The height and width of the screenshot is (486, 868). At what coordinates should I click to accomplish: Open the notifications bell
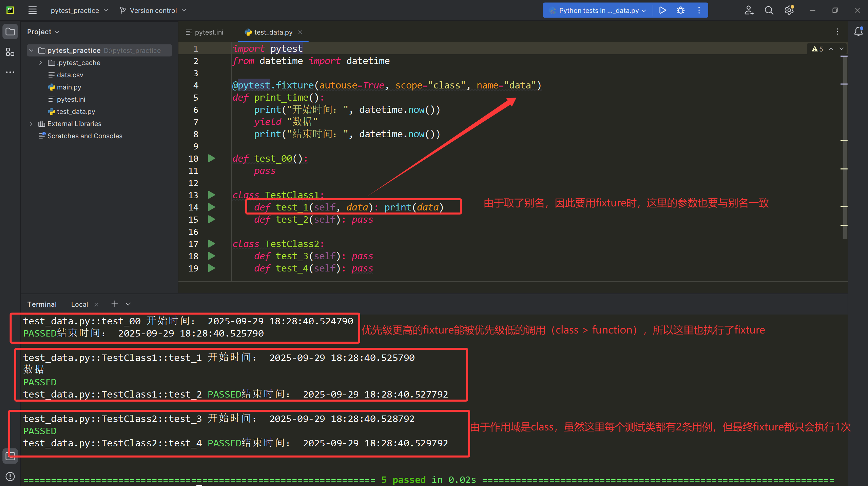[858, 32]
